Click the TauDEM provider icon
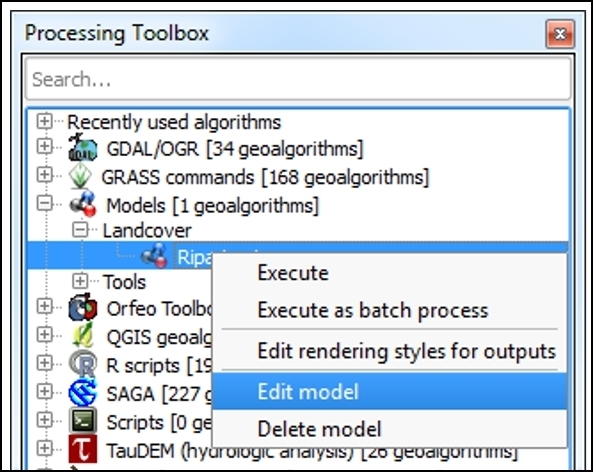This screenshot has height=472, width=593. click(x=83, y=449)
